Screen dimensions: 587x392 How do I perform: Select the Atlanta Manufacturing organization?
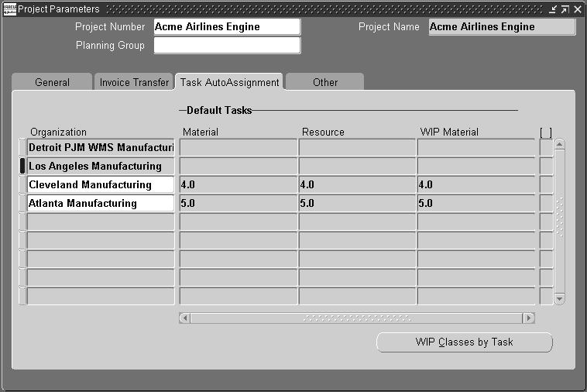[101, 203]
